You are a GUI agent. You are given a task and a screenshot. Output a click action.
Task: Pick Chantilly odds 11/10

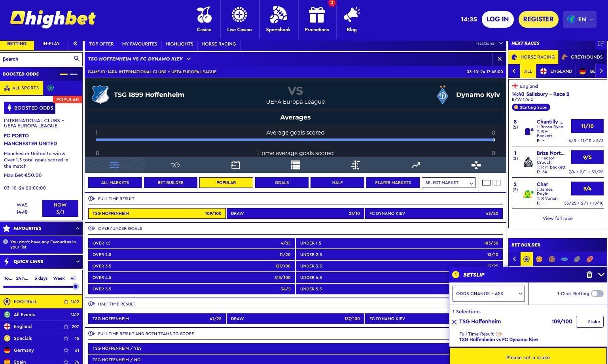(x=587, y=126)
